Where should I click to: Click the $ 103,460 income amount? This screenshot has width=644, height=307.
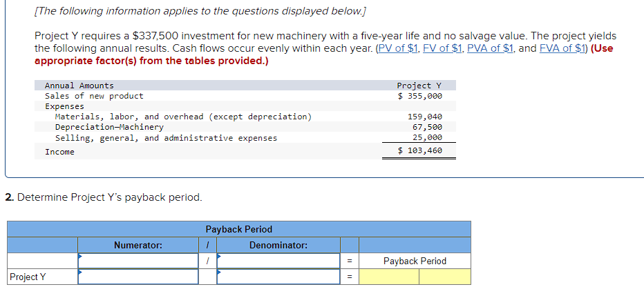click(x=419, y=150)
